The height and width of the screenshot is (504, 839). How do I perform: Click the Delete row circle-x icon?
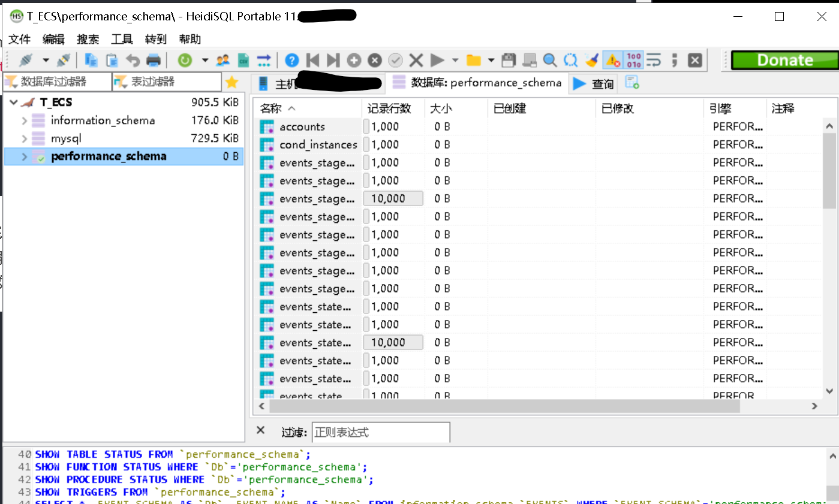coord(375,60)
